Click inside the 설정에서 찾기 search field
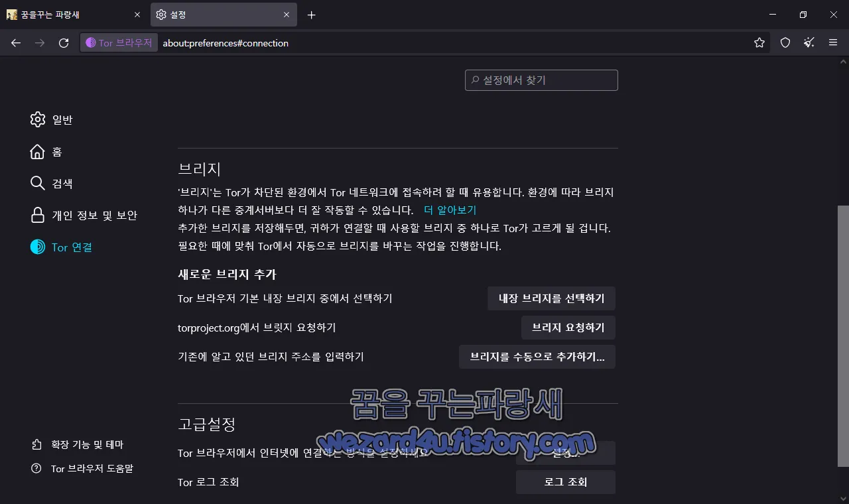The width and height of the screenshot is (849, 504). click(541, 80)
